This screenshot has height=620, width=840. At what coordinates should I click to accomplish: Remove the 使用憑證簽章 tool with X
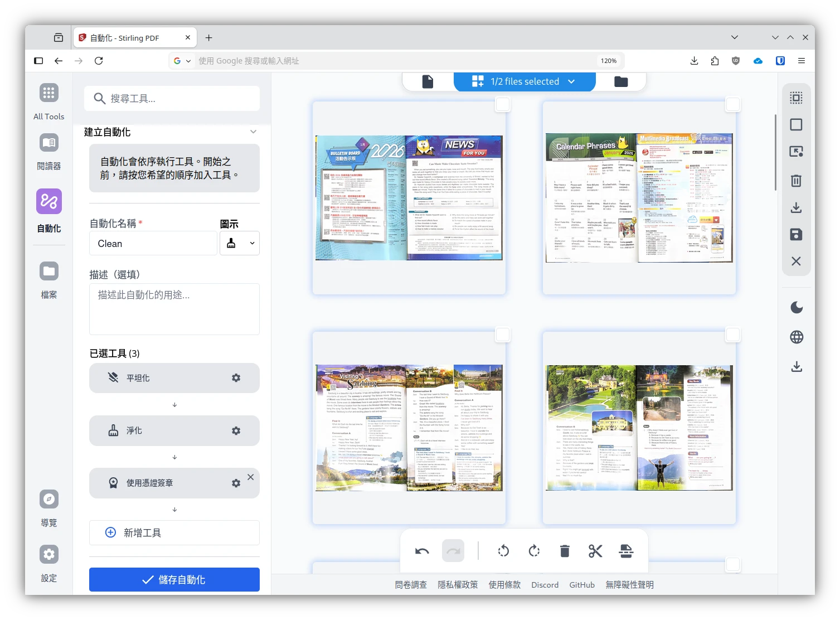250,477
